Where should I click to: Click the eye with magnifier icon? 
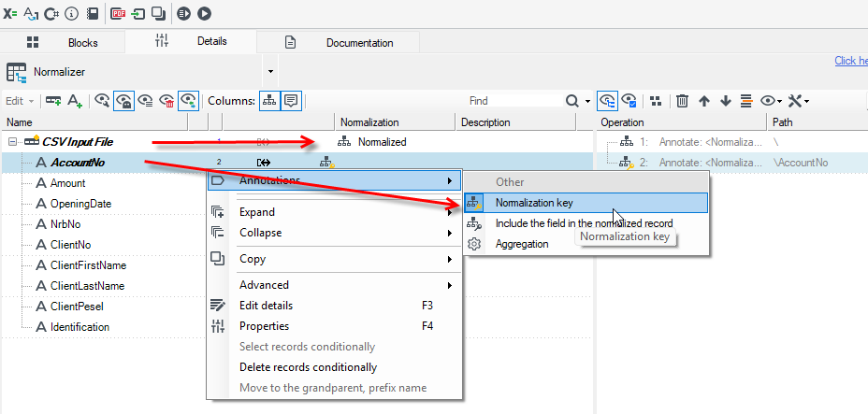pyautogui.click(x=102, y=101)
